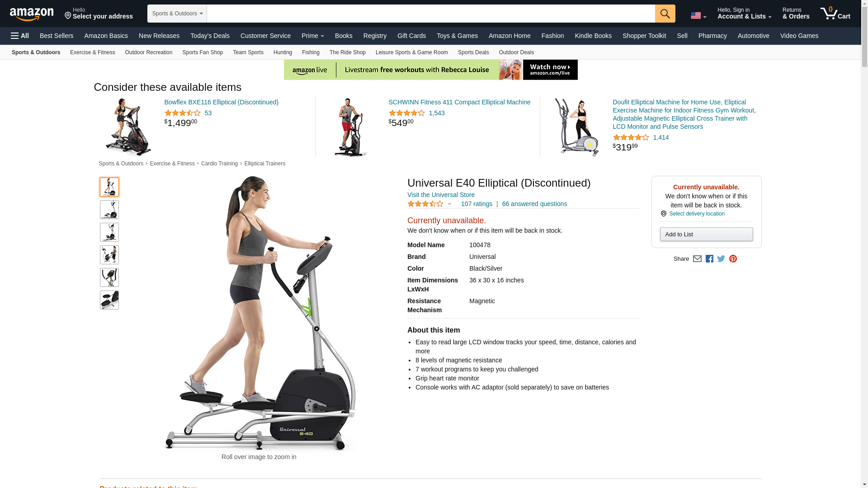This screenshot has height=488, width=868.
Task: Visit the Universal Store link
Action: 441,195
